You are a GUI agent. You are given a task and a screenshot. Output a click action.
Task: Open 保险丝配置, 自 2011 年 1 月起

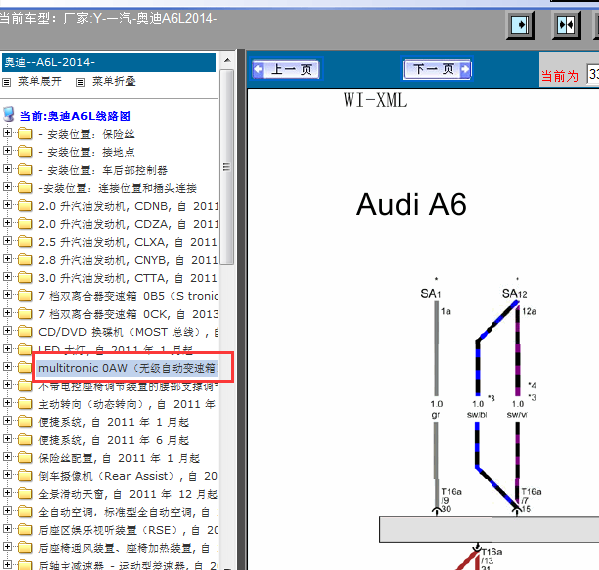(x=119, y=458)
